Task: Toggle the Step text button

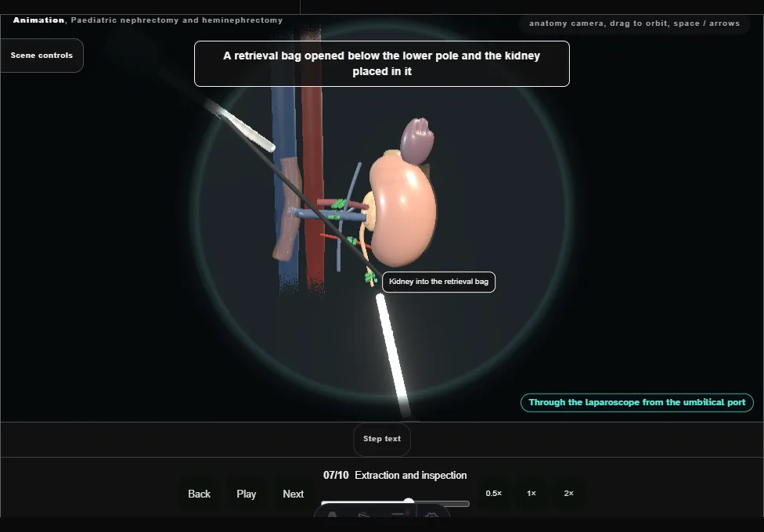Action: (382, 439)
